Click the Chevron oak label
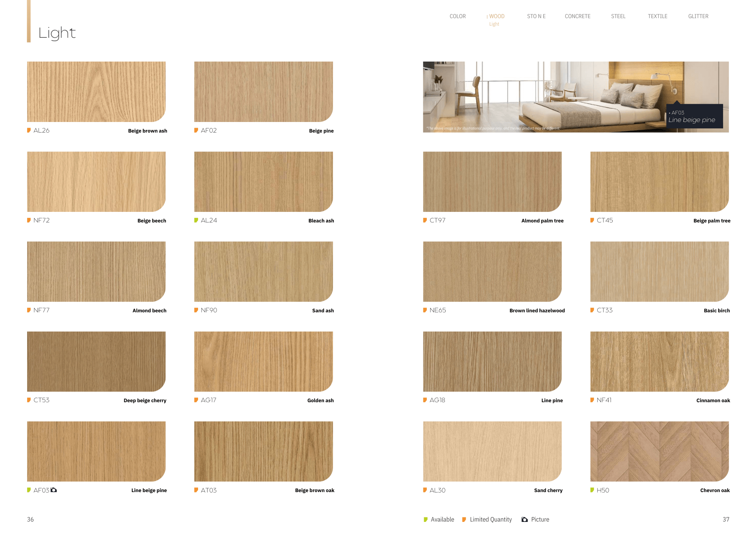The width and height of the screenshot is (756, 534). pos(714,490)
